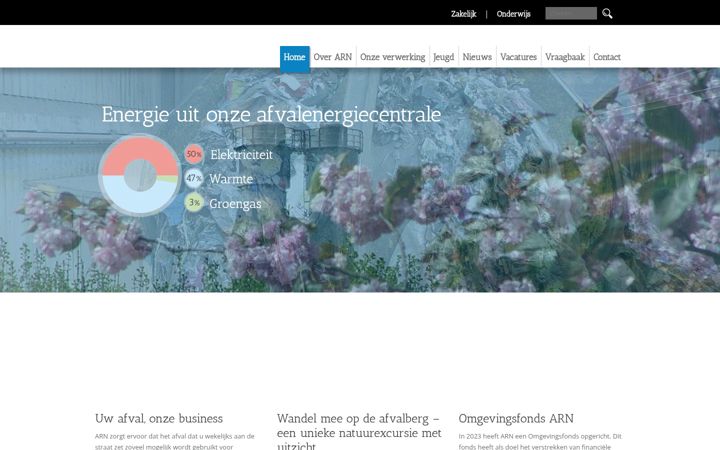Go to the Jeugd menu item
The image size is (720, 450).
pyautogui.click(x=444, y=57)
